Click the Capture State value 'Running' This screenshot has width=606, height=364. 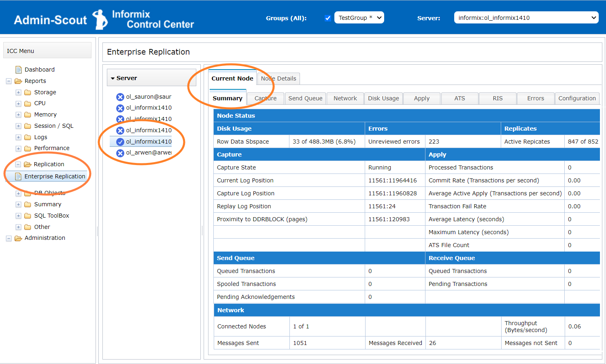point(380,167)
